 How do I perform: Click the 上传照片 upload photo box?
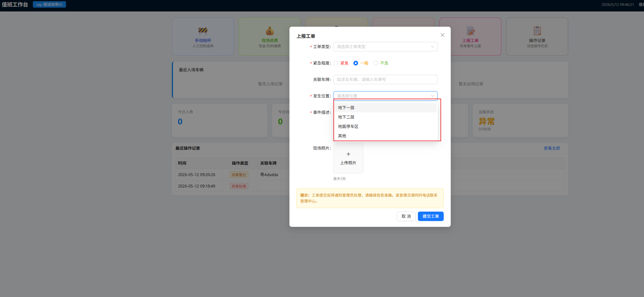[x=348, y=158]
